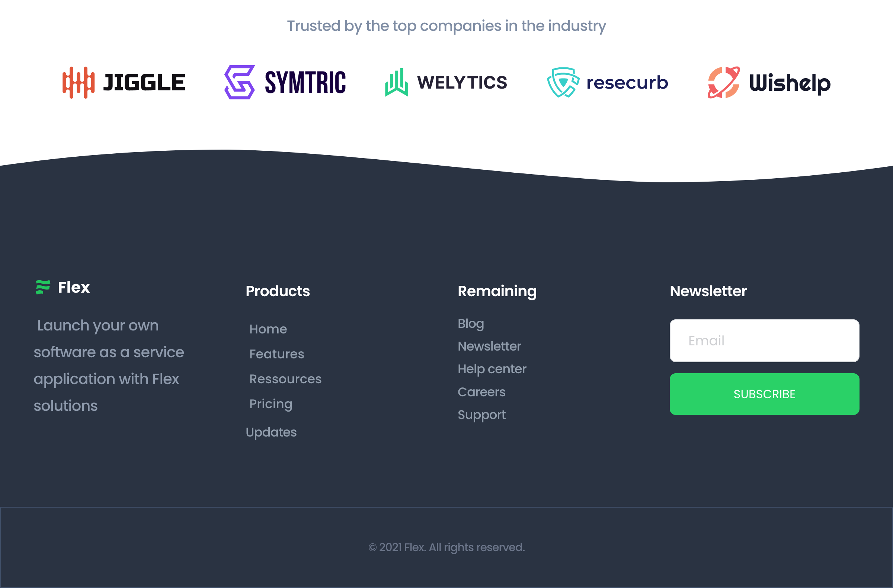
Task: Open the Features page under Products
Action: pos(276,354)
